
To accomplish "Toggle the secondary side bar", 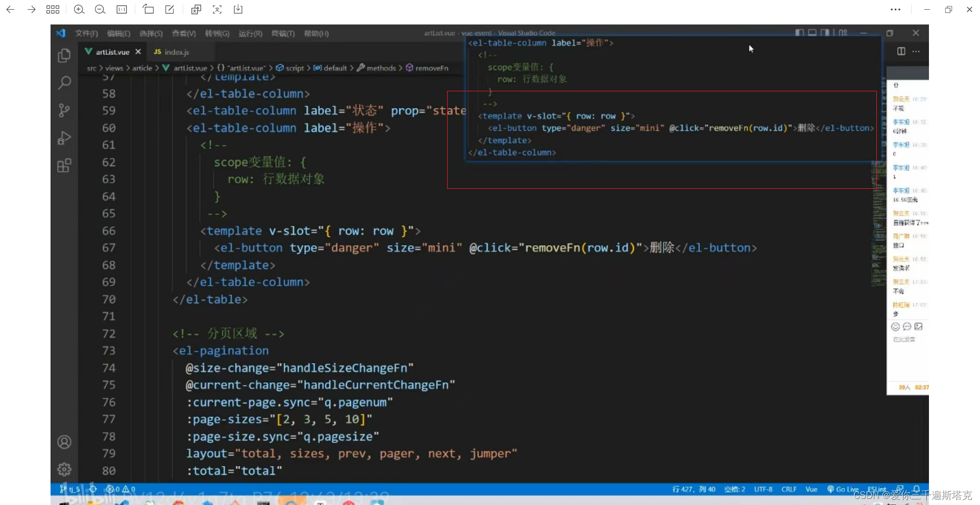I will [x=825, y=33].
